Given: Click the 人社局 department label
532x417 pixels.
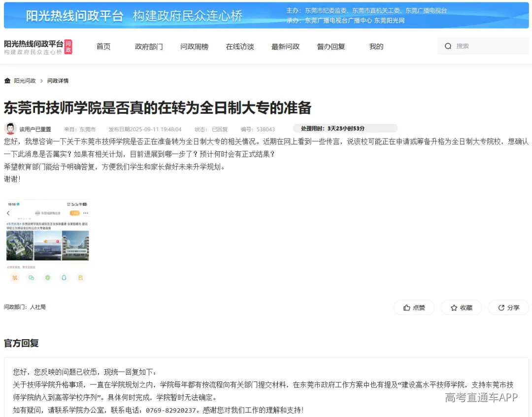Looking at the screenshot, I should point(37,307).
